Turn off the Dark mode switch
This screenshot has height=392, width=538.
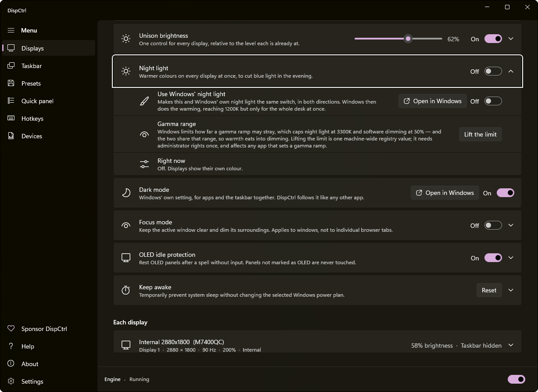[506, 193]
